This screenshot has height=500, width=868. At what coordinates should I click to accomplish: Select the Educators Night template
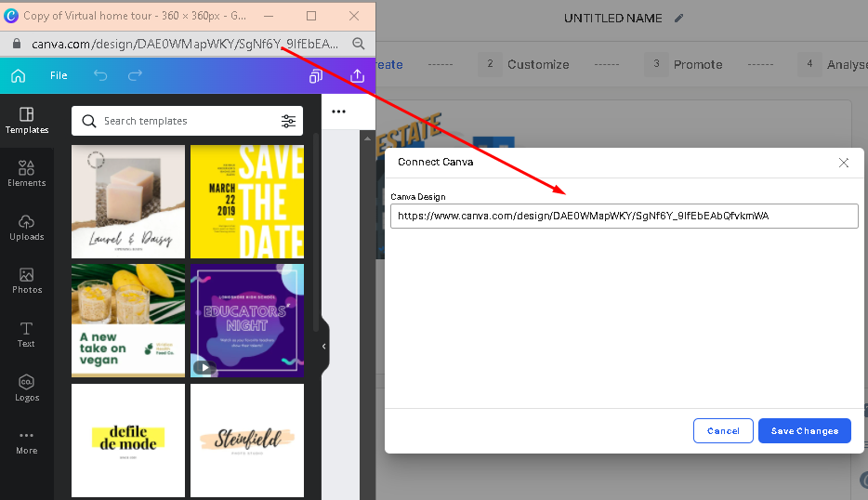click(x=247, y=321)
